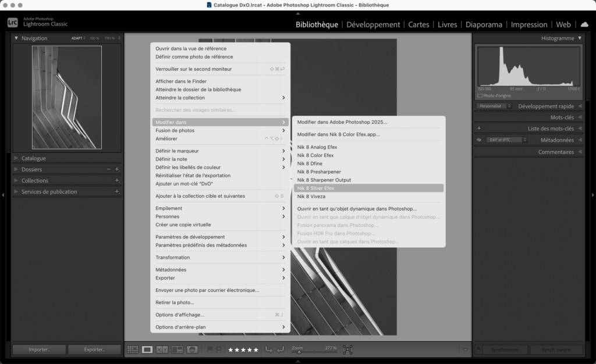Choose Nik 8 Silver Efex in submenu

368,188
